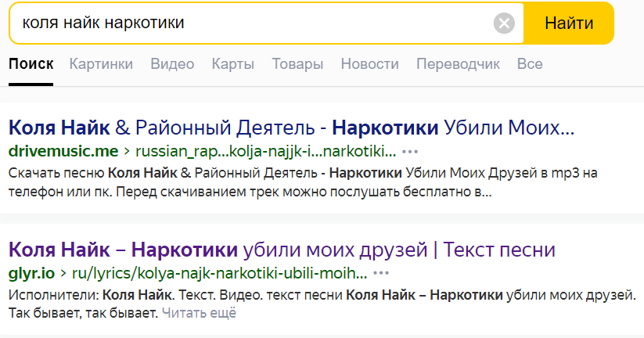The height and width of the screenshot is (338, 644).
Task: Expand the Все services menu
Action: pyautogui.click(x=530, y=64)
